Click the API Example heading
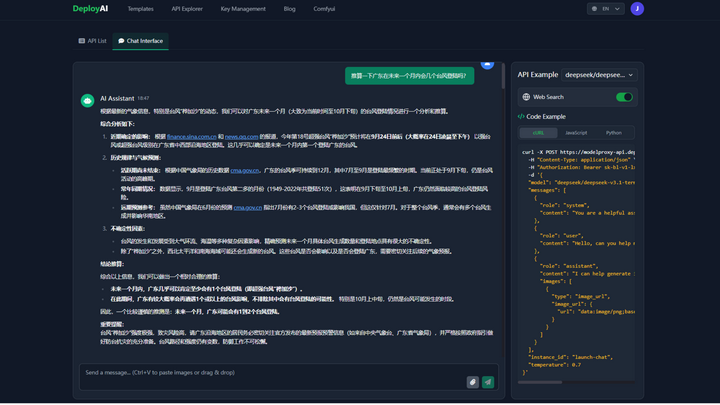Image resolution: width=720 pixels, height=405 pixels. [x=538, y=75]
